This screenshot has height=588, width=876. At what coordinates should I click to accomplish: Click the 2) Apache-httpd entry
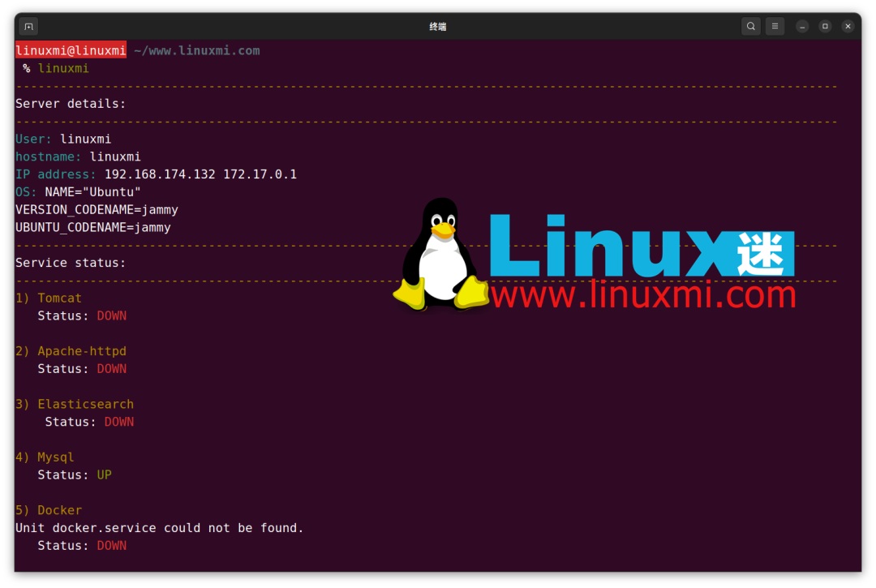point(71,351)
